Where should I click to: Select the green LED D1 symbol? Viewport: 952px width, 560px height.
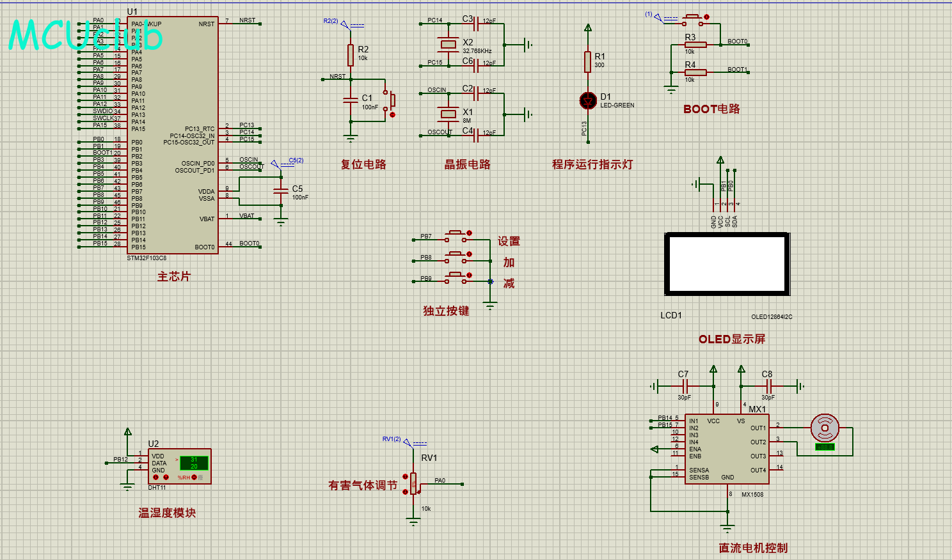(x=588, y=100)
